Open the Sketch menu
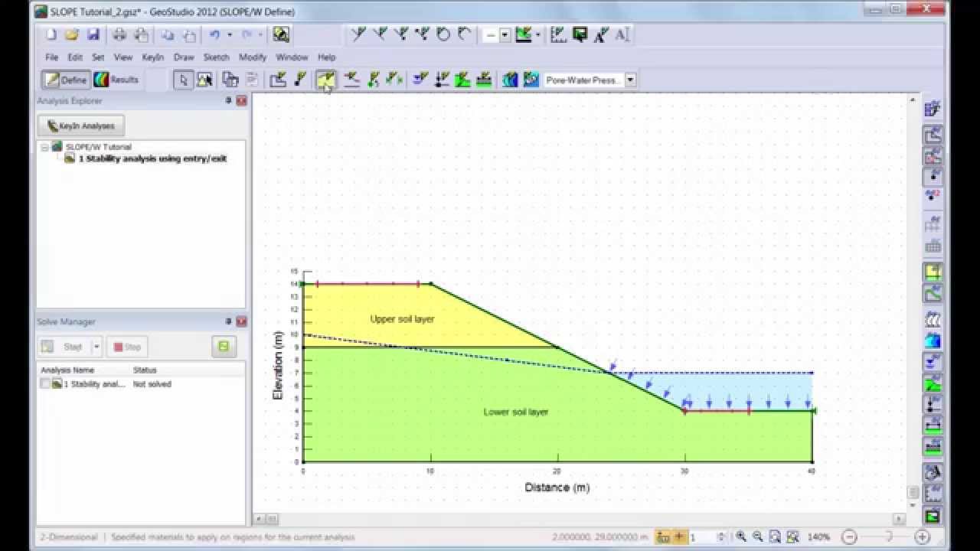 pos(217,57)
